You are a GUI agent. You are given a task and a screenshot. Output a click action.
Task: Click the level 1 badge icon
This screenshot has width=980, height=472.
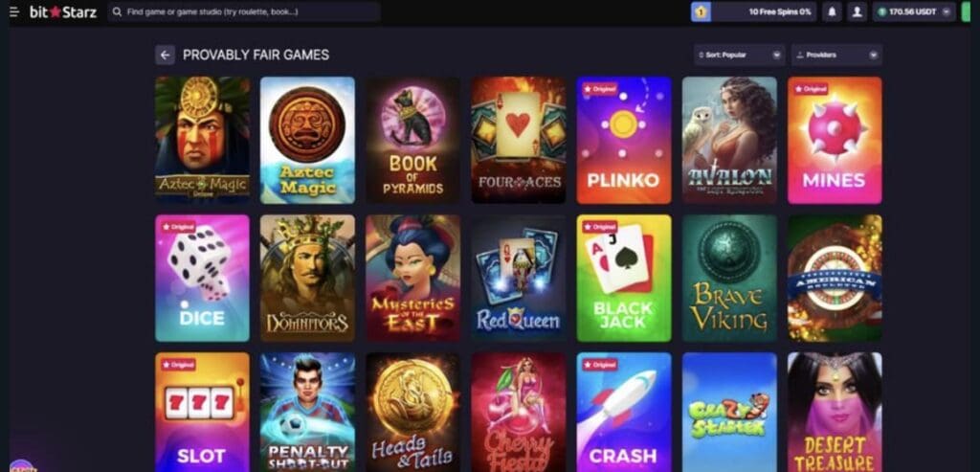(x=702, y=11)
